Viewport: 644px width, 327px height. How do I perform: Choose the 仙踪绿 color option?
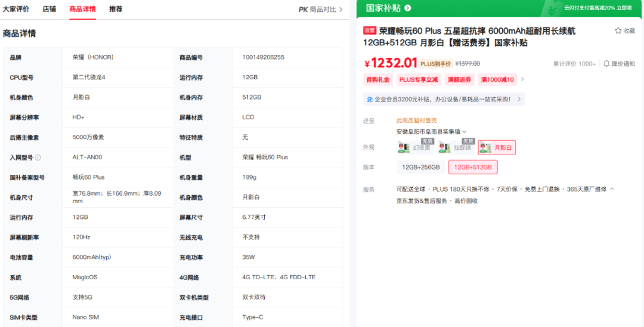(x=456, y=147)
